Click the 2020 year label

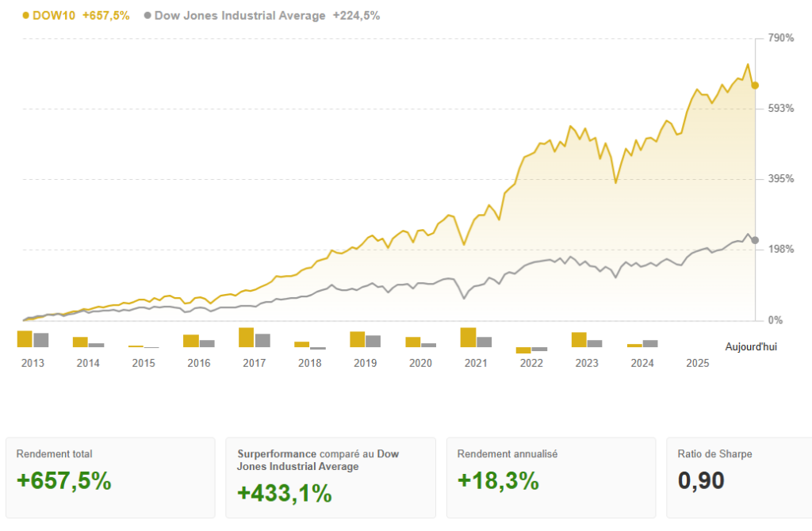click(420, 364)
